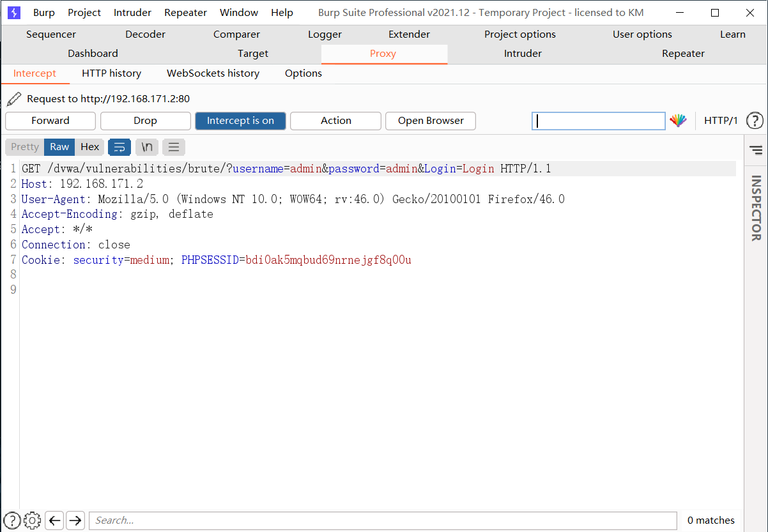Image resolution: width=768 pixels, height=532 pixels.
Task: Switch to the Decoder tab
Action: point(145,34)
